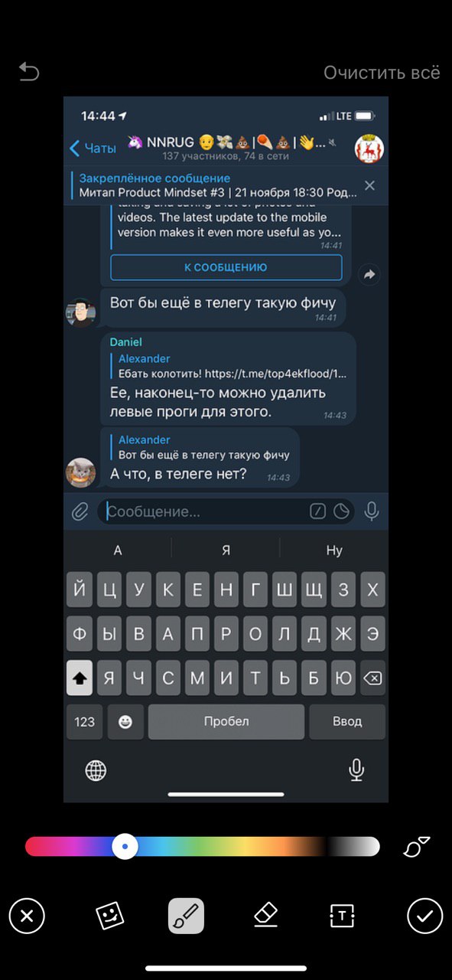Tap the forward share arrow icon
The image size is (452, 980).
pyautogui.click(x=369, y=275)
